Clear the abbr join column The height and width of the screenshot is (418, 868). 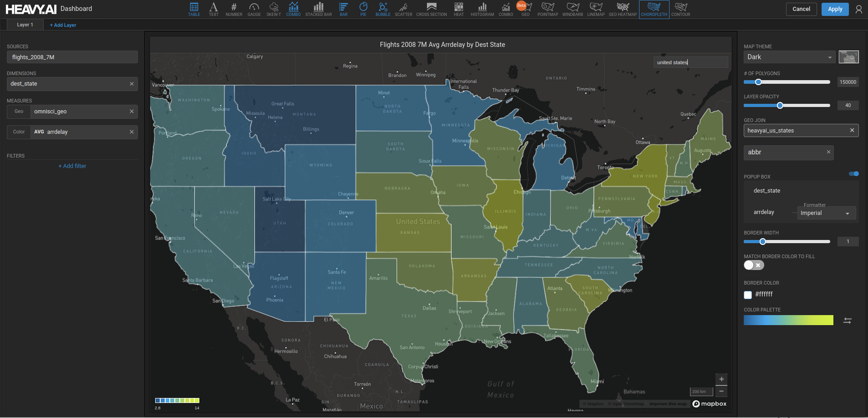point(828,152)
